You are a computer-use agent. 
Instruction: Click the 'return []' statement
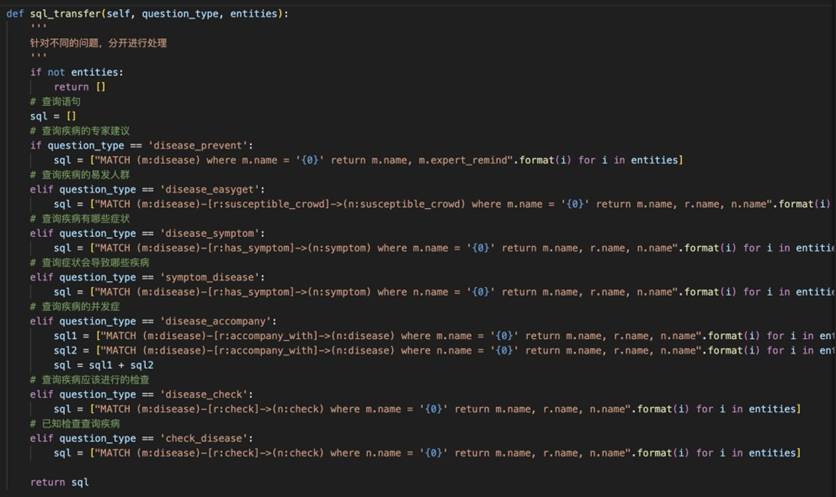pos(79,86)
